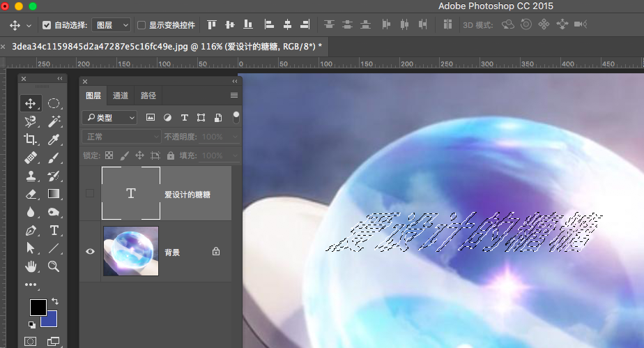Viewport: 644px width, 348px height.
Task: Select the Zoom magnifier tool
Action: (x=54, y=266)
